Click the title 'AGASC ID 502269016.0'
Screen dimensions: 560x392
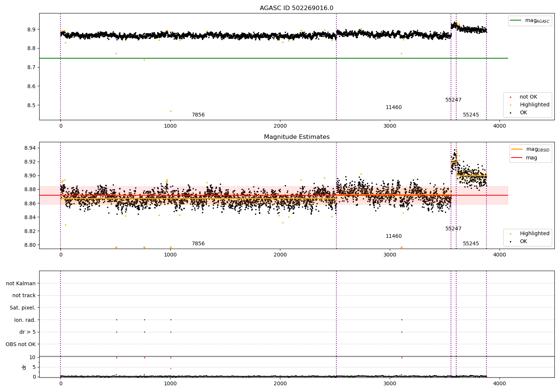(296, 8)
